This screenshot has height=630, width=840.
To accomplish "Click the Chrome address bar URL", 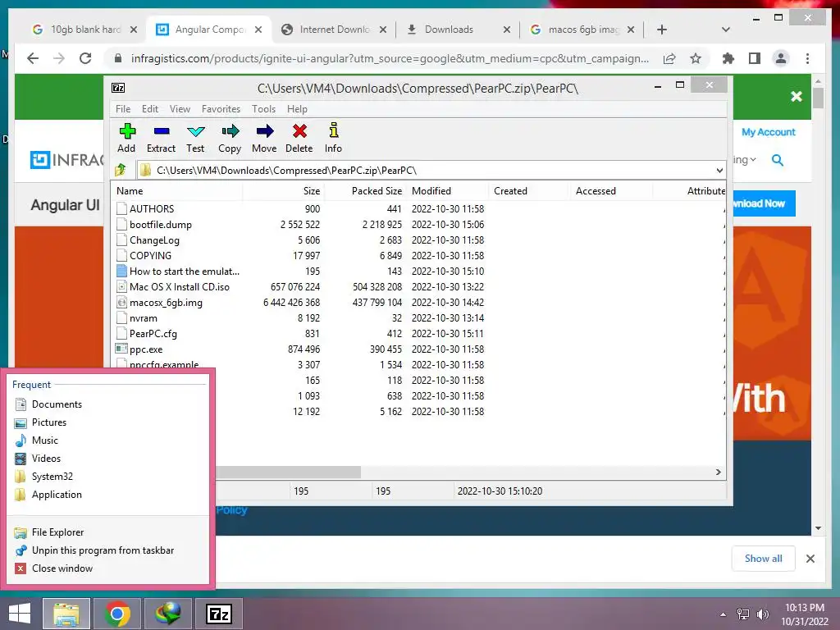I will (x=390, y=58).
